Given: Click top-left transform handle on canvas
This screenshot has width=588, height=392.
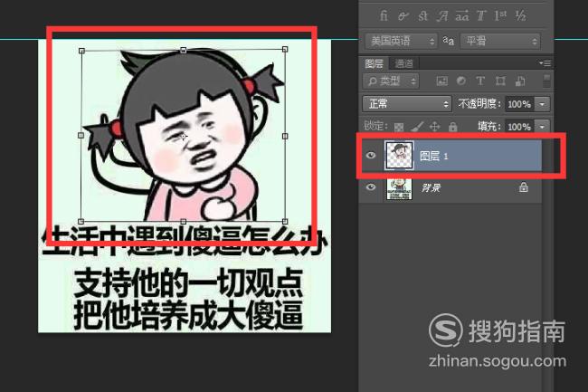Looking at the screenshot, I should click(81, 51).
